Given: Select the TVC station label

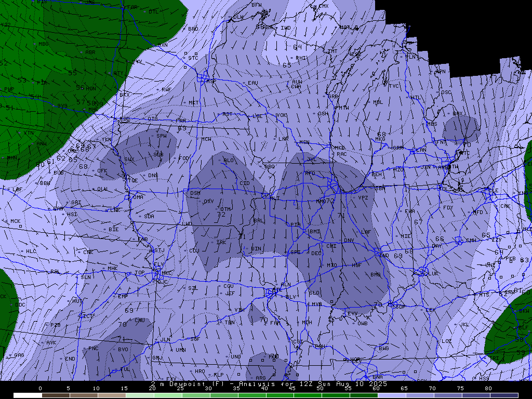Looking at the screenshot, I should coord(394,86).
